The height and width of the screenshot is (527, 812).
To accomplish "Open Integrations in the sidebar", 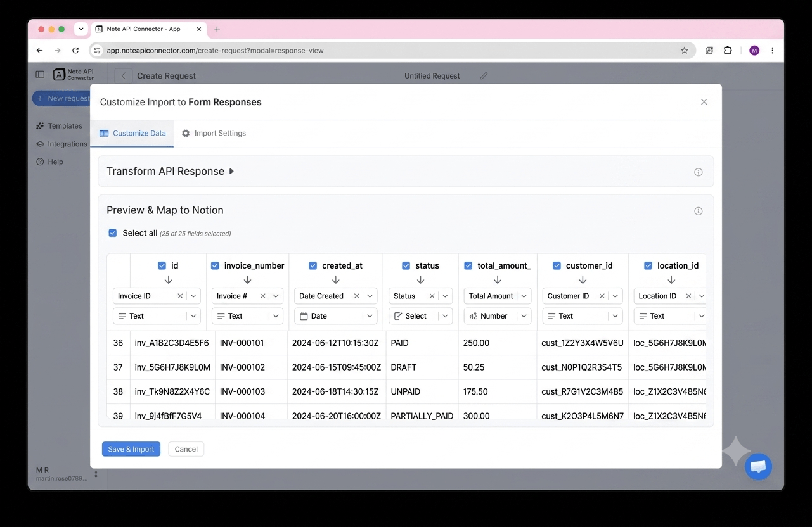I will (x=61, y=144).
